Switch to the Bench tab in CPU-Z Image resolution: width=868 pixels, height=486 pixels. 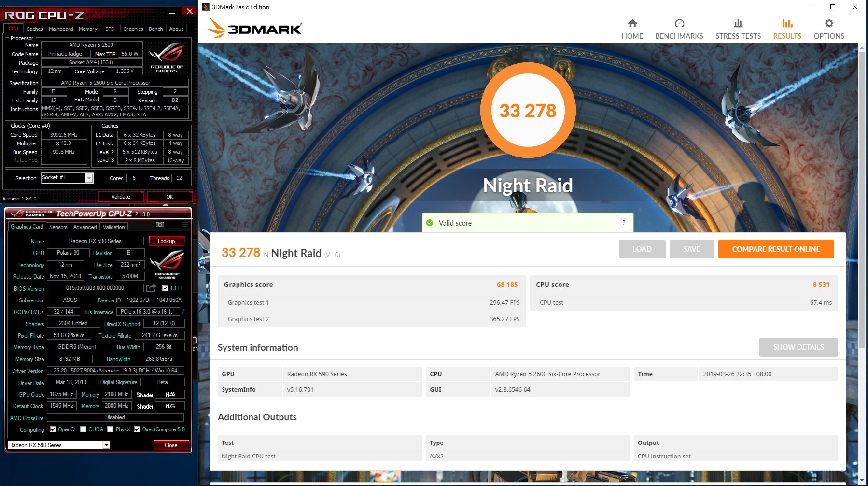(x=155, y=29)
